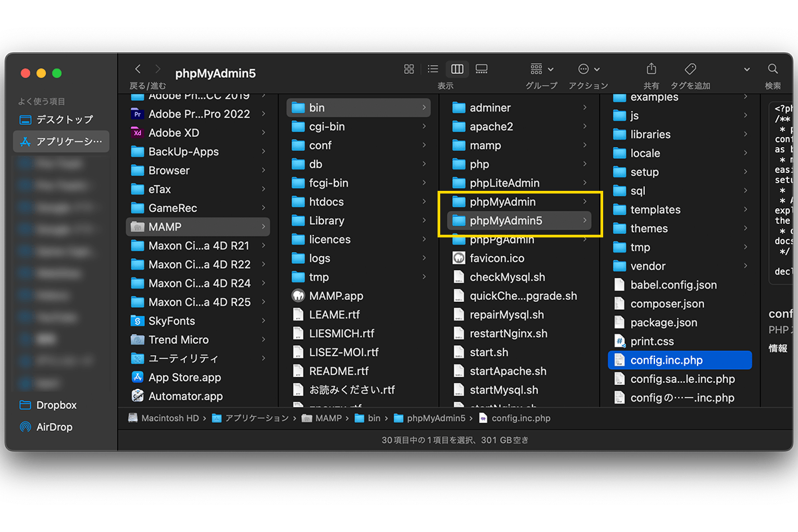
Task: Select checkMysql.sh script
Action: point(519,277)
